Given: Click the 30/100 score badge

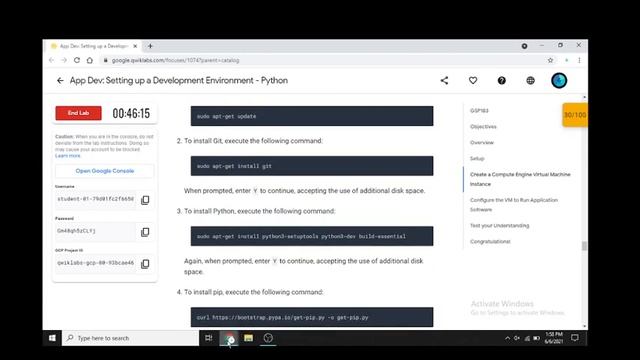Looking at the screenshot, I should [575, 115].
